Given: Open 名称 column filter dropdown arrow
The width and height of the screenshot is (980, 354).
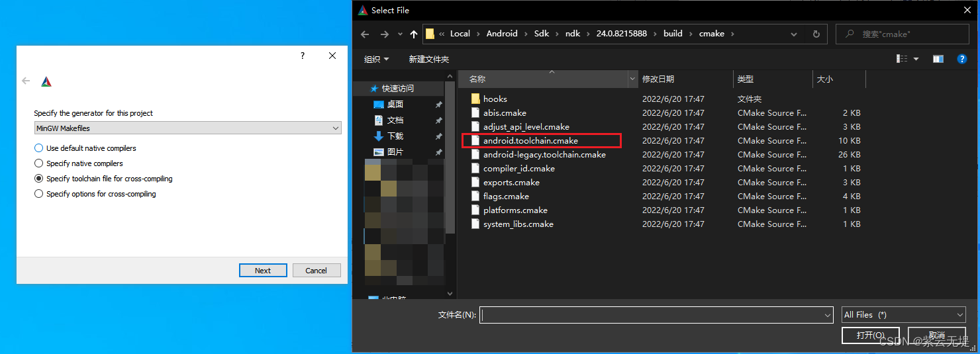Looking at the screenshot, I should [x=632, y=79].
